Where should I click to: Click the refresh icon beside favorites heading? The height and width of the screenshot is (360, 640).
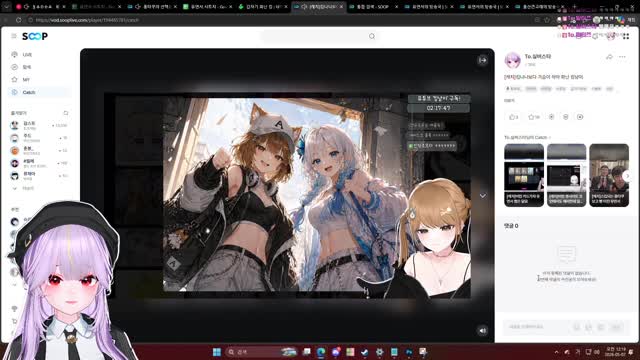click(66, 113)
